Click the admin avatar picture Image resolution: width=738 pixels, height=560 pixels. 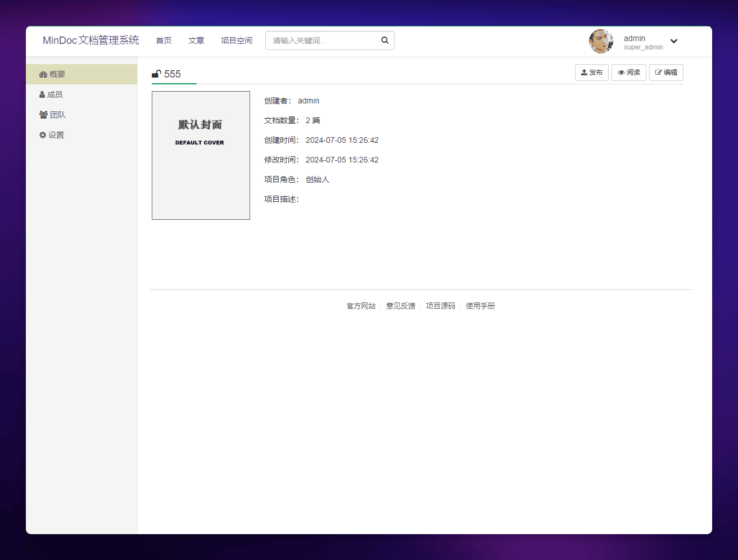coord(601,41)
